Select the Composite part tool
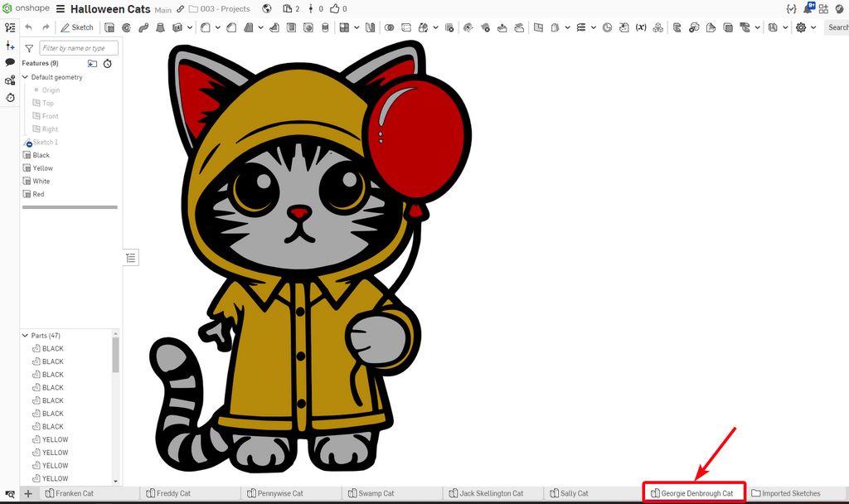The width and height of the screenshot is (849, 504). point(657,27)
